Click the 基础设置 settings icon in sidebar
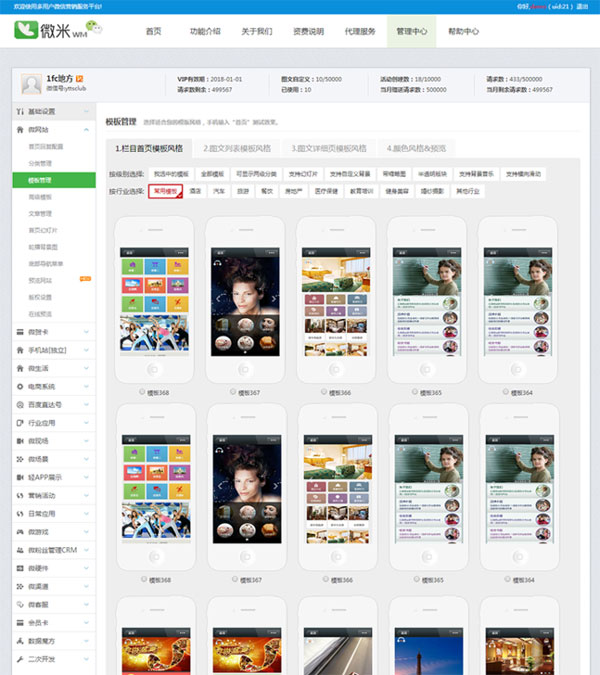Image resolution: width=600 pixels, height=675 pixels. [20, 111]
